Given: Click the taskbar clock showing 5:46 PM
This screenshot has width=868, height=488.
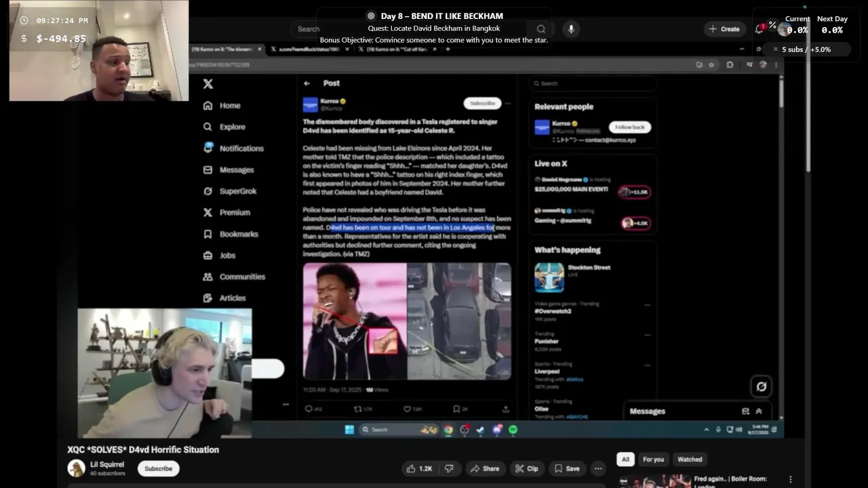Looking at the screenshot, I should (759, 430).
